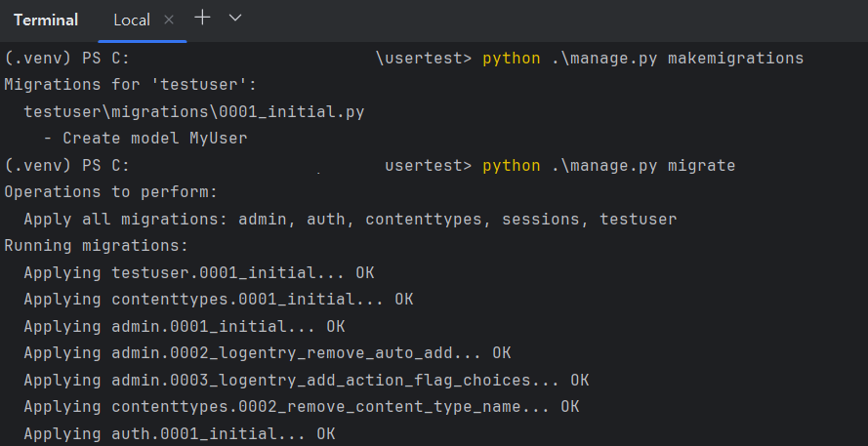The image size is (868, 446).
Task: Switch to the Local terminal tab
Action: click(x=132, y=20)
